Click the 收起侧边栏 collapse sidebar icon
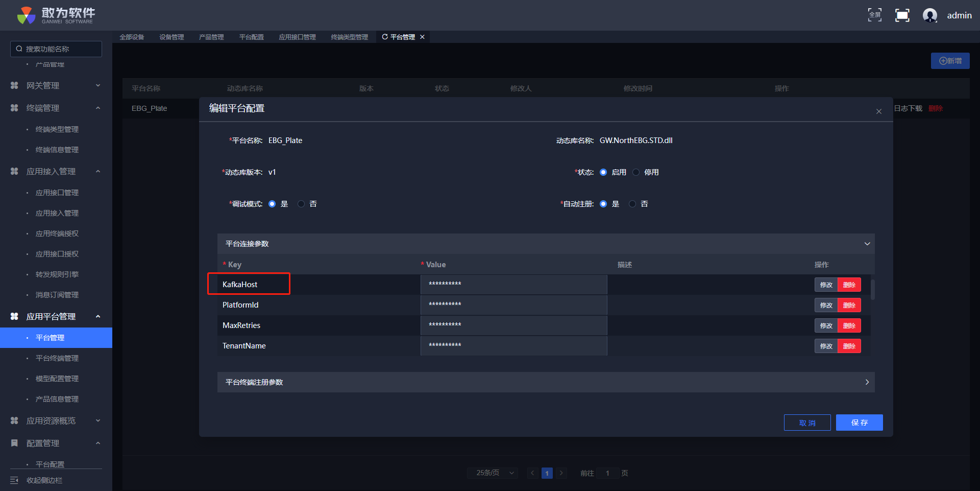 pyautogui.click(x=14, y=480)
